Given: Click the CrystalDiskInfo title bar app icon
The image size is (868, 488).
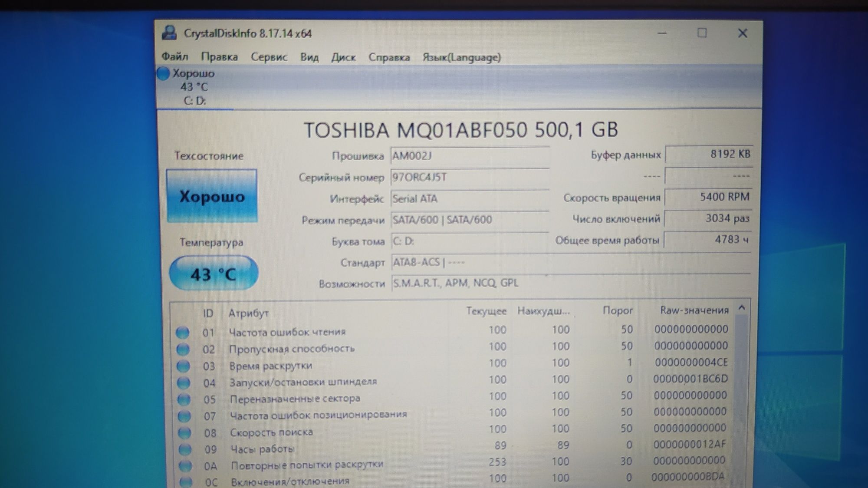Looking at the screenshot, I should (x=169, y=33).
